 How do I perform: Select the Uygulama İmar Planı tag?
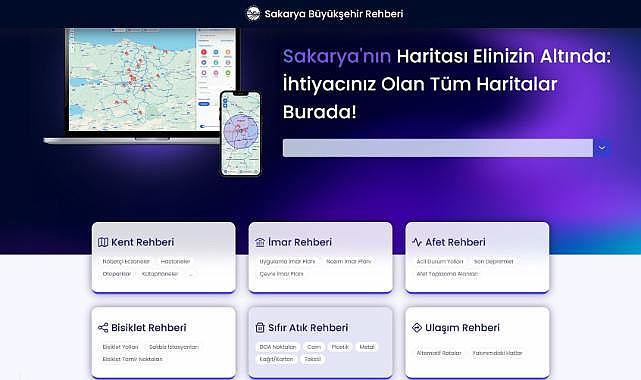tap(287, 262)
